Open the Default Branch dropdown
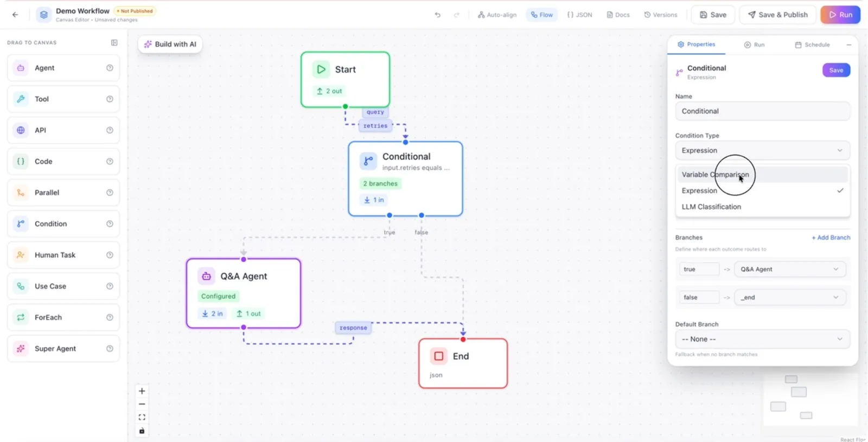 click(762, 339)
